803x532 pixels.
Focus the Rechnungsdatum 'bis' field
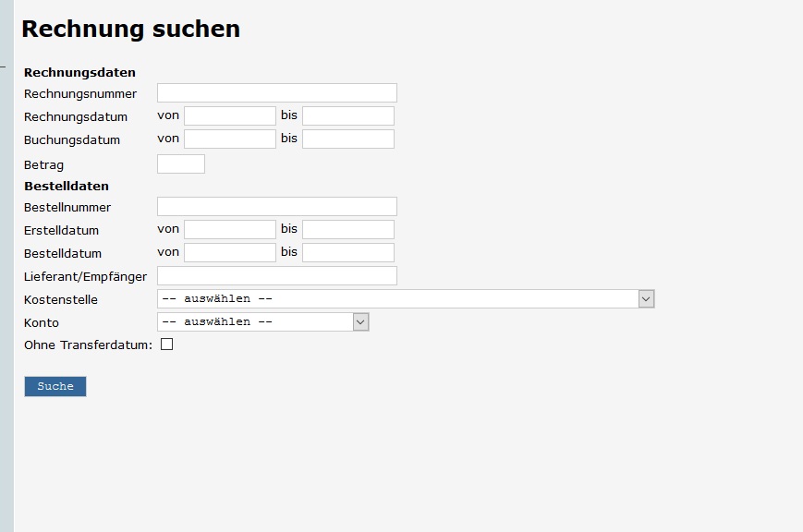point(347,116)
